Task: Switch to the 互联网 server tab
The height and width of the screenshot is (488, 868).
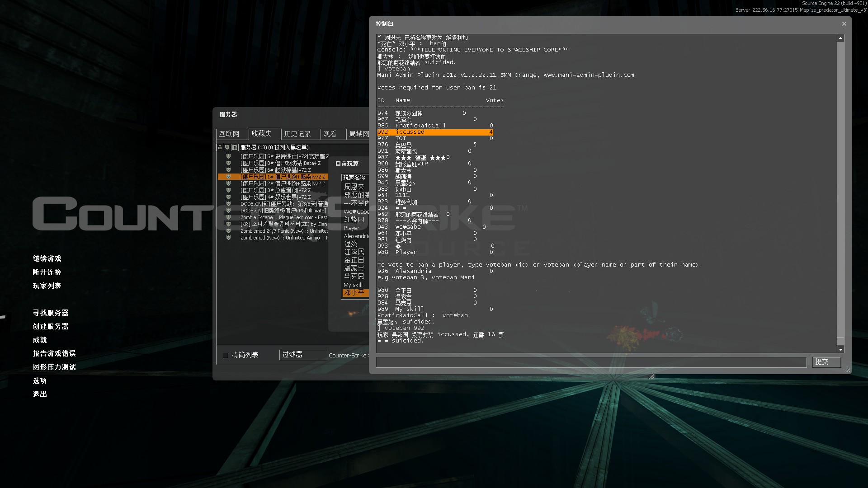Action: click(x=232, y=134)
